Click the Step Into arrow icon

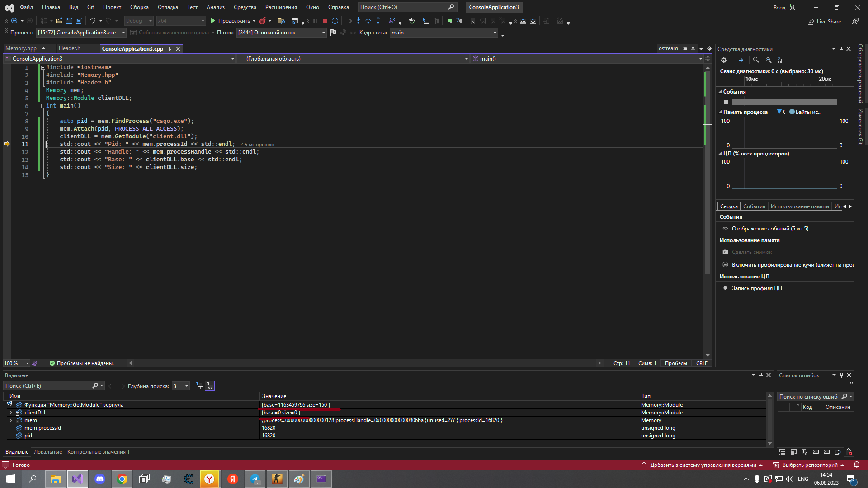pyautogui.click(x=358, y=21)
